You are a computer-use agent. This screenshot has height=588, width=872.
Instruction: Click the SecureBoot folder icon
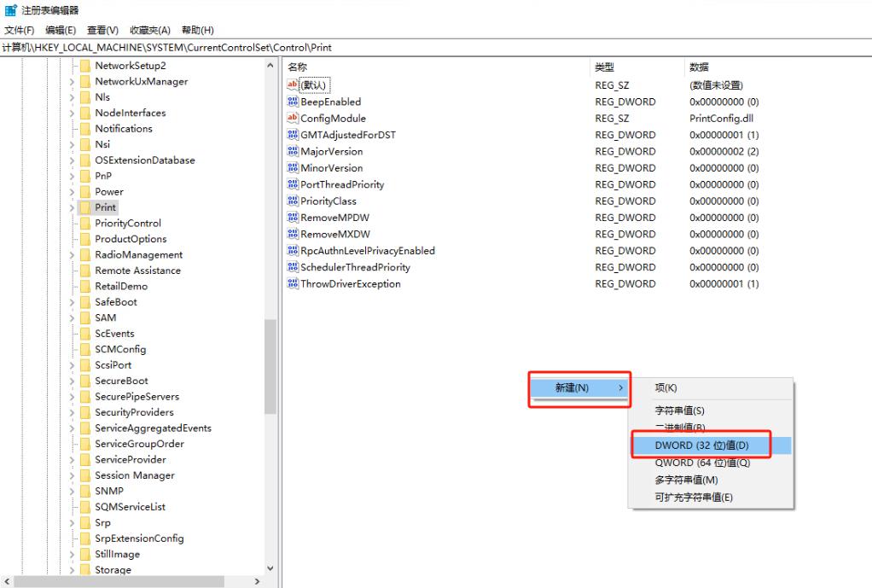[86, 381]
